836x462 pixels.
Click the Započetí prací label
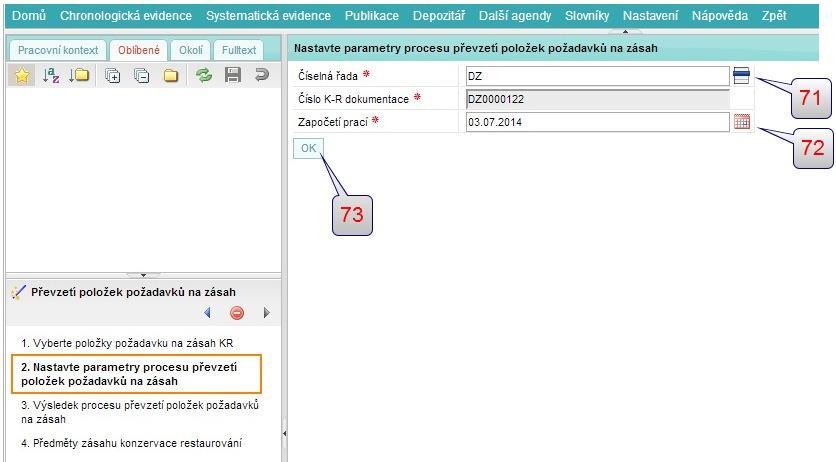333,122
